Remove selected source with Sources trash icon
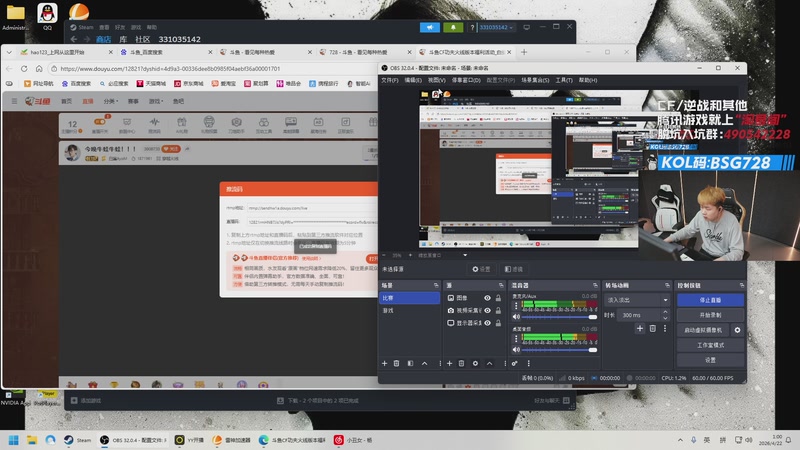 pyautogui.click(x=461, y=363)
